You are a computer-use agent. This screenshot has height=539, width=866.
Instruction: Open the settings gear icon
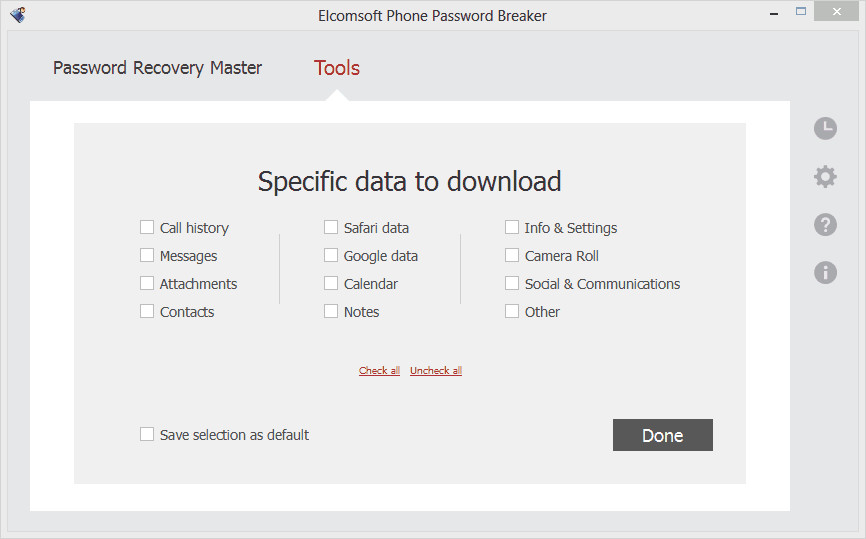pyautogui.click(x=825, y=177)
